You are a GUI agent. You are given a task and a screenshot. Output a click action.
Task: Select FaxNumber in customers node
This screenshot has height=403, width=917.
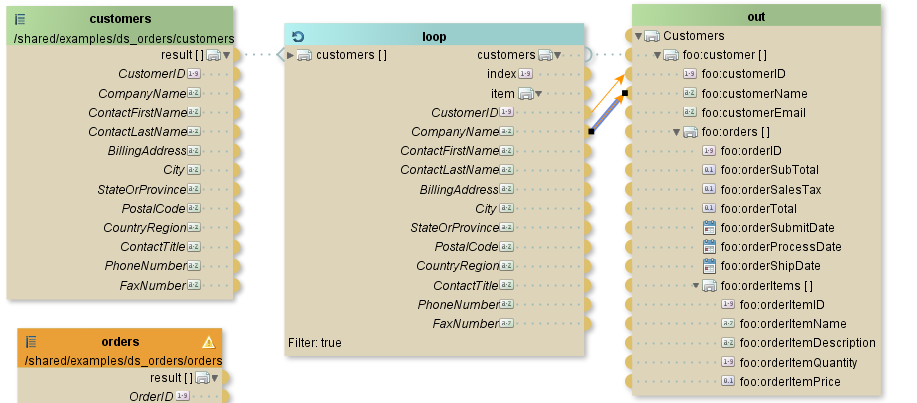(153, 285)
